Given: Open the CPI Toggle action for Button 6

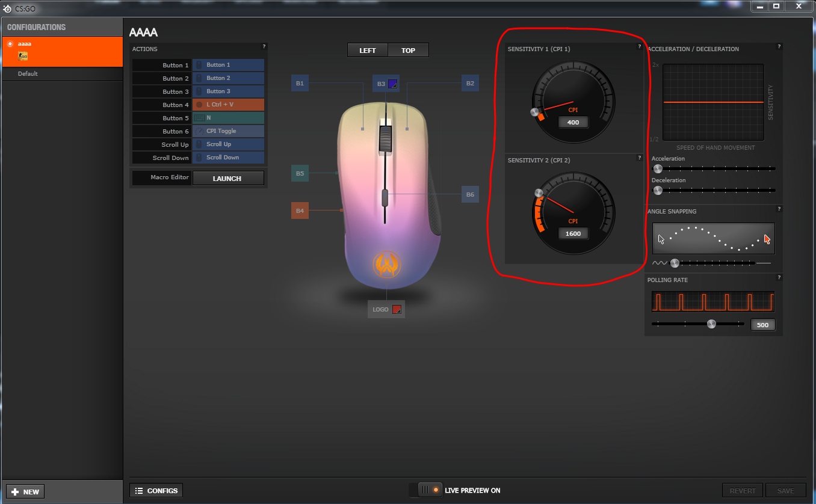Looking at the screenshot, I should pyautogui.click(x=228, y=131).
